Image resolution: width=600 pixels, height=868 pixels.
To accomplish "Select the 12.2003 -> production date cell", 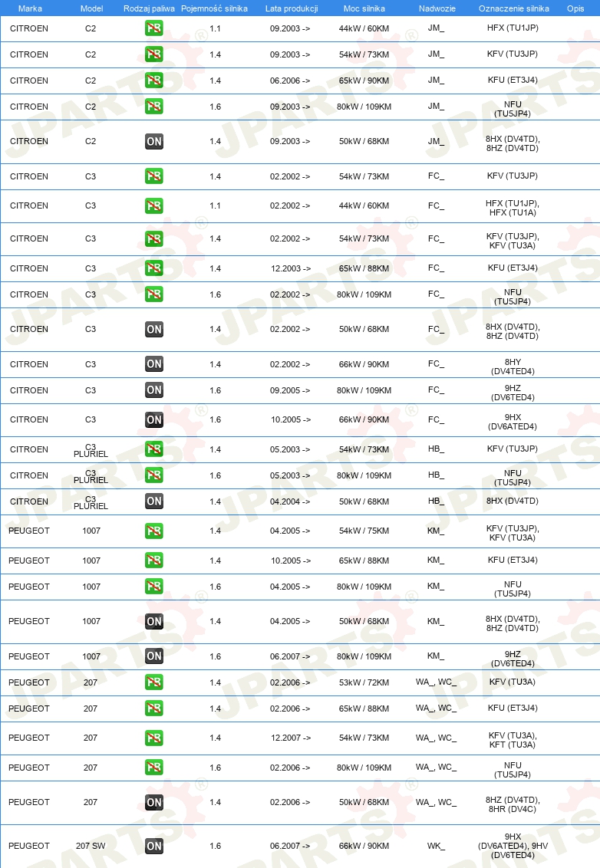I will coord(290,268).
